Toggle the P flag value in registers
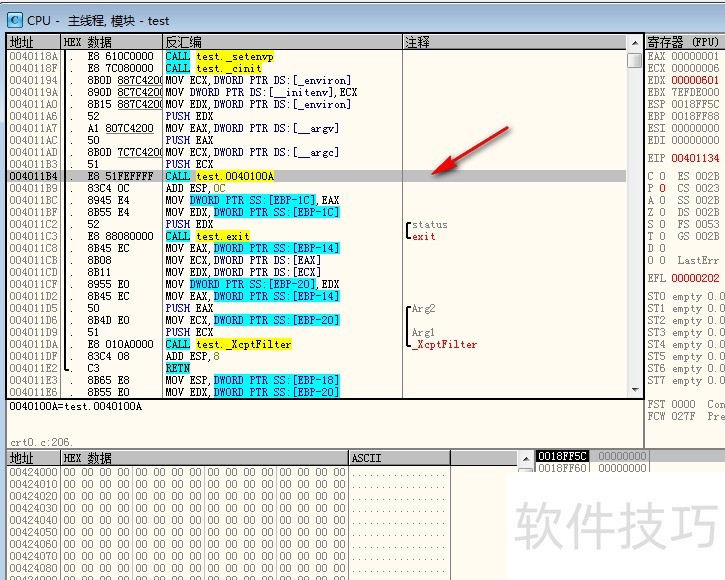 660,188
